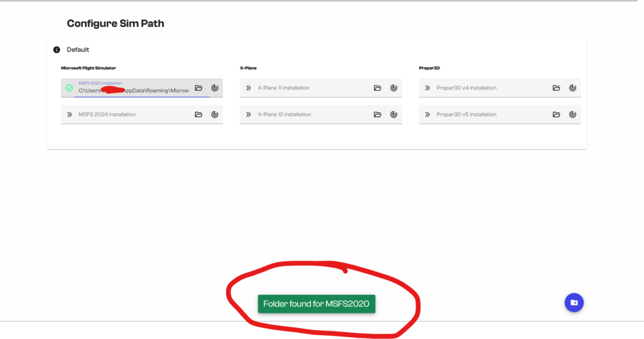
Task: Run auto-detect for X-Plane 11 installation
Action: pos(393,88)
